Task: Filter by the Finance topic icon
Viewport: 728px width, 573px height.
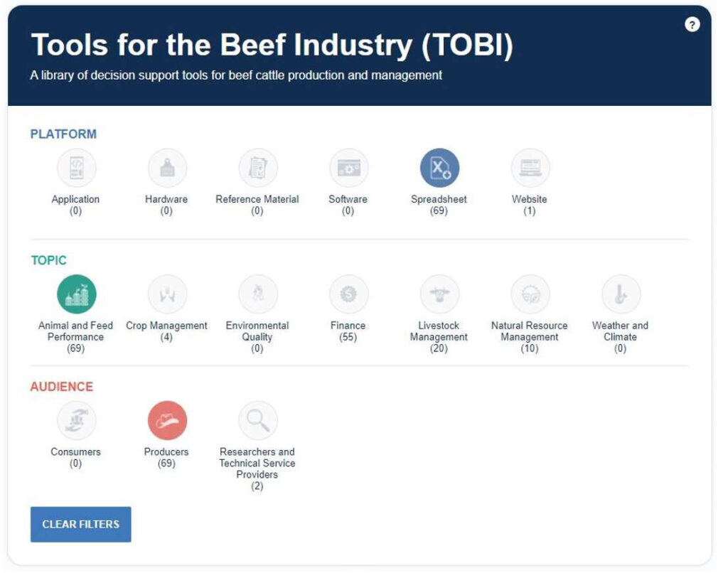Action: pyautogui.click(x=348, y=294)
